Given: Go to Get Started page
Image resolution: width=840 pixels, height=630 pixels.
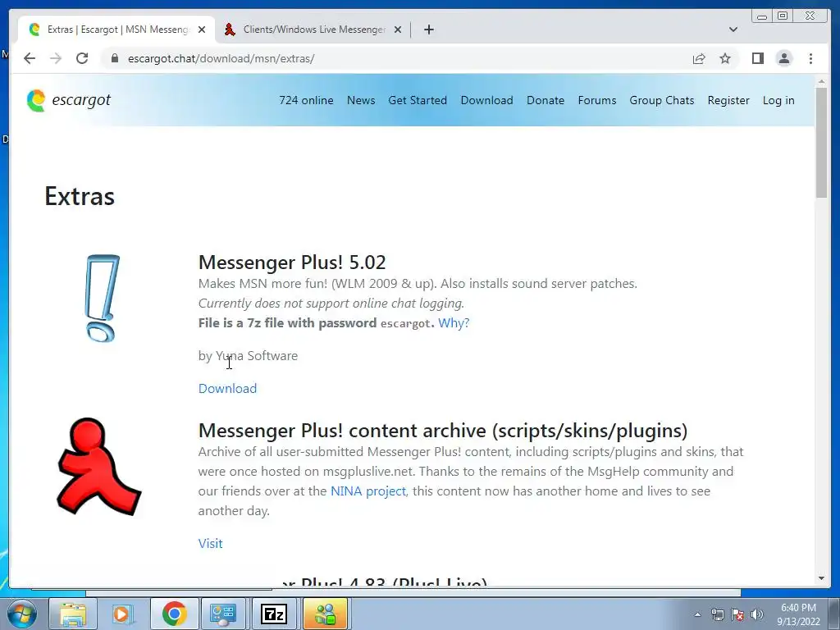Looking at the screenshot, I should [x=418, y=100].
